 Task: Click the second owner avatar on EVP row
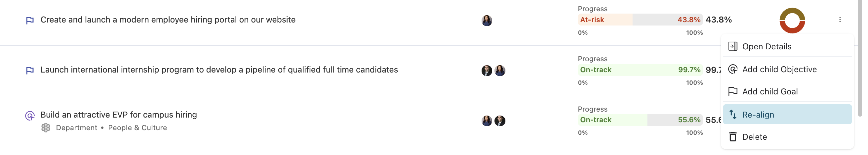tap(500, 121)
